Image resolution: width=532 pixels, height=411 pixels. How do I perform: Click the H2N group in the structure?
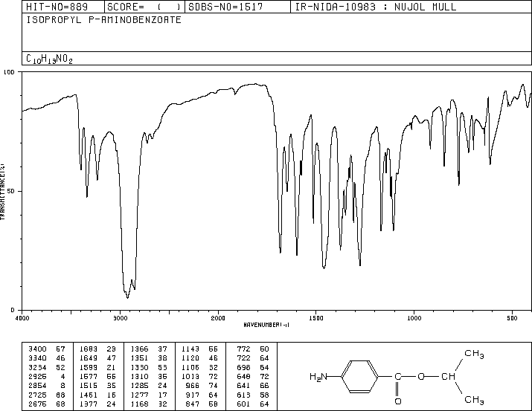pos(318,377)
